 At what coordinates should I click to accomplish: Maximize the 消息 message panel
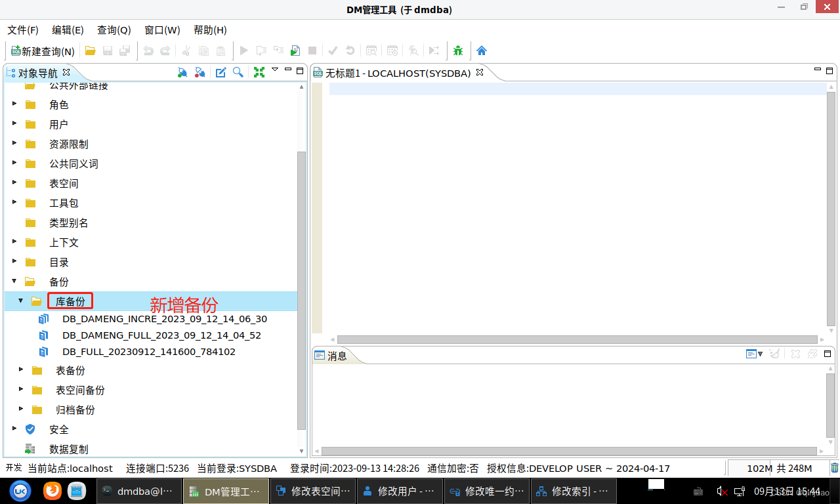[829, 352]
